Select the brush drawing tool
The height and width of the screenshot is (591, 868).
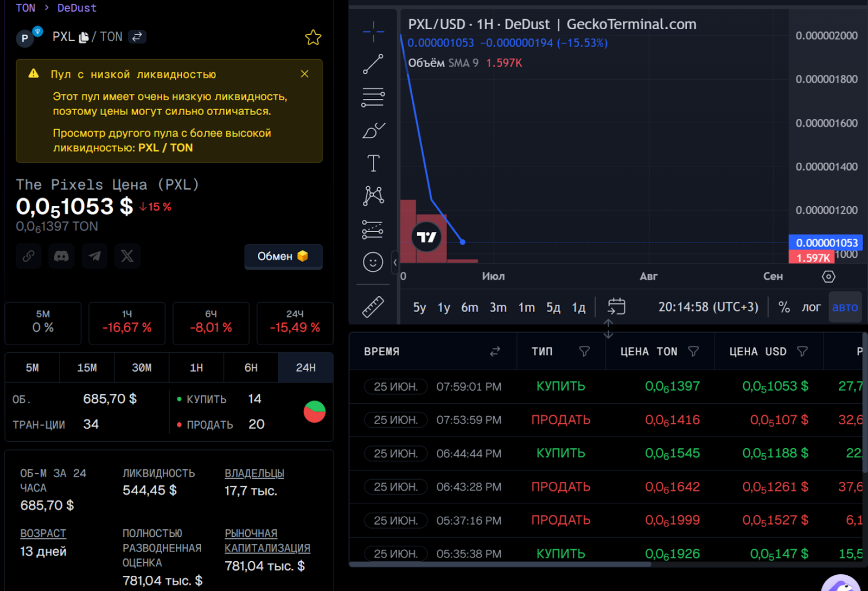[373, 130]
